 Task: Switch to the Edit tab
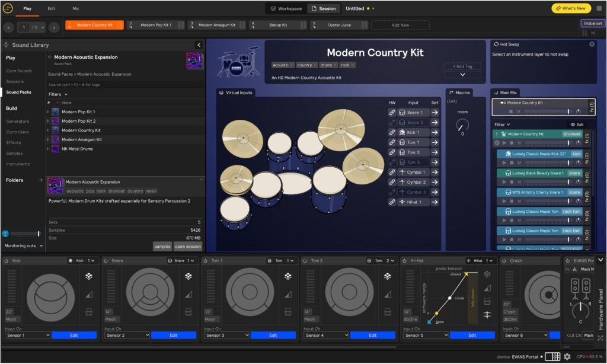[52, 8]
